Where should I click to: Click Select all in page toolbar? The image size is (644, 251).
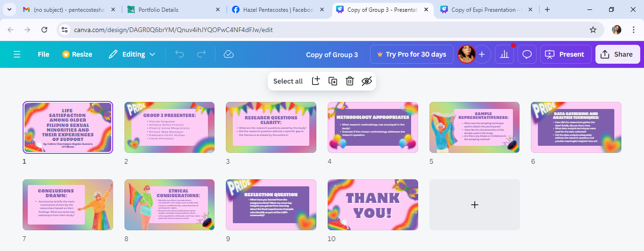pyautogui.click(x=288, y=81)
